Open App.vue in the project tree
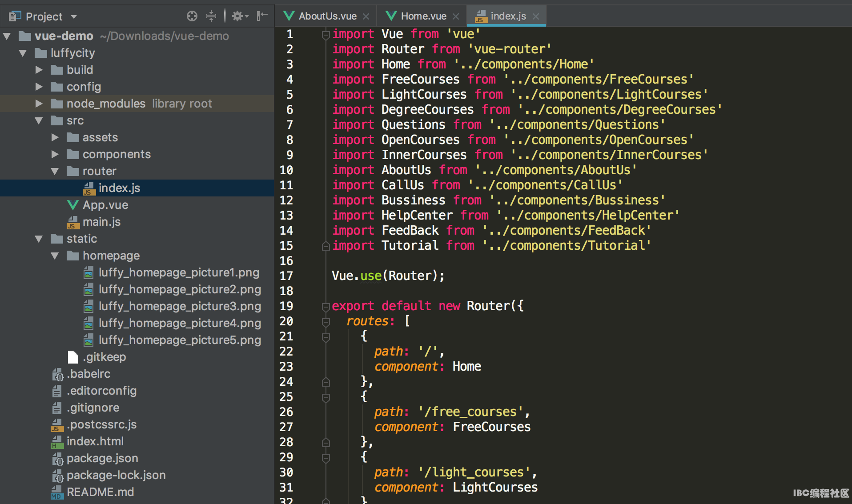Screen dimensions: 852x504 [x=105, y=205]
